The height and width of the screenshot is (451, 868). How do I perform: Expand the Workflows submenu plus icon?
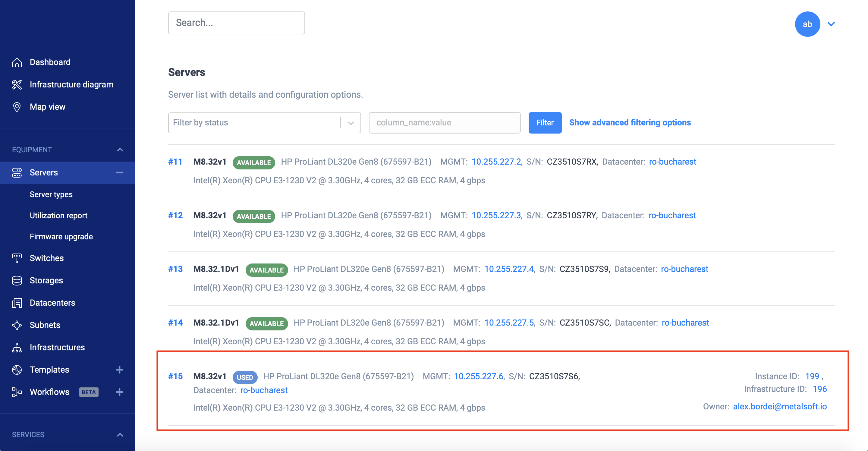click(x=119, y=392)
